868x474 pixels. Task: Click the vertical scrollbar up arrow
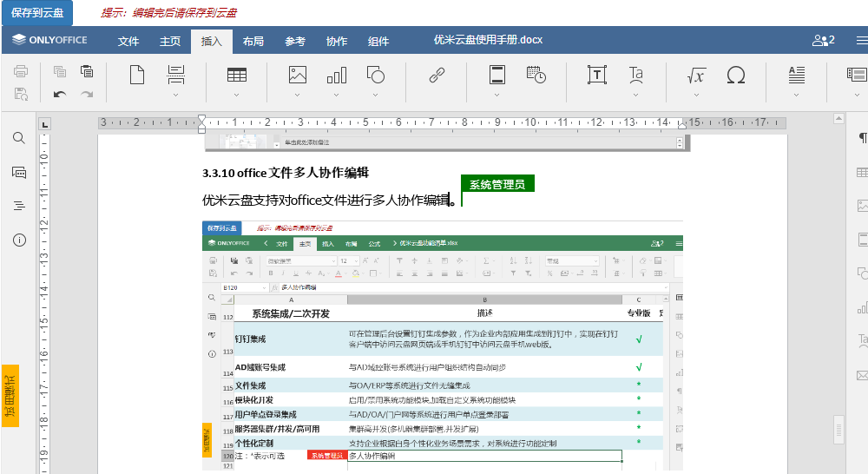click(x=838, y=118)
